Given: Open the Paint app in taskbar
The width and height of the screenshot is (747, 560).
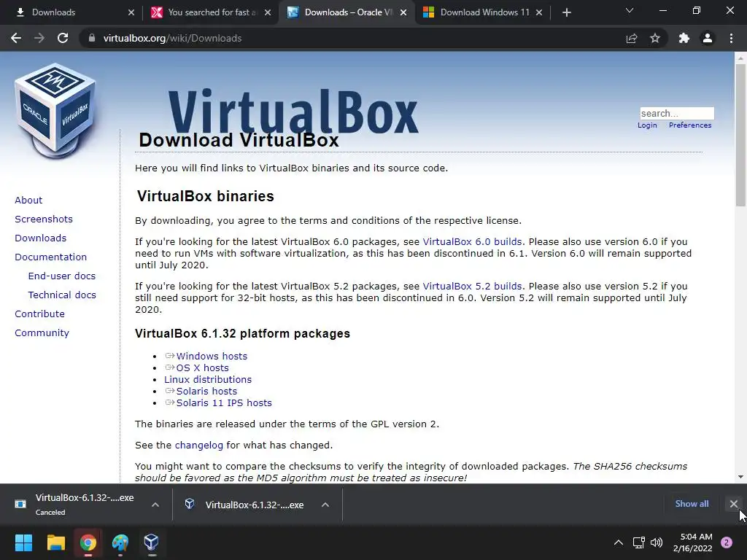Looking at the screenshot, I should [120, 542].
